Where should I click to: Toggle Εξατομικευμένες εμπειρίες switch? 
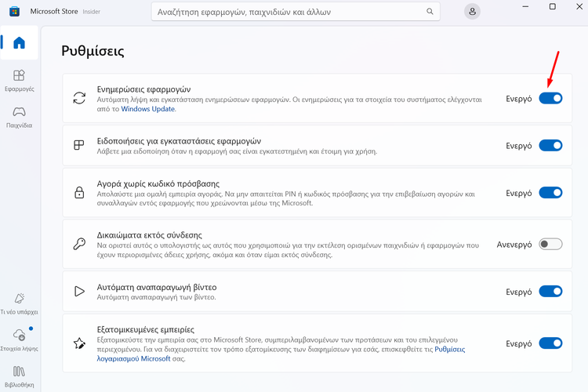point(550,343)
